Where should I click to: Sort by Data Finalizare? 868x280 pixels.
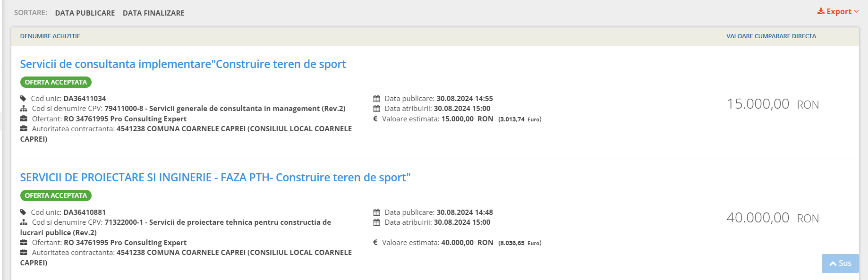pyautogui.click(x=153, y=13)
